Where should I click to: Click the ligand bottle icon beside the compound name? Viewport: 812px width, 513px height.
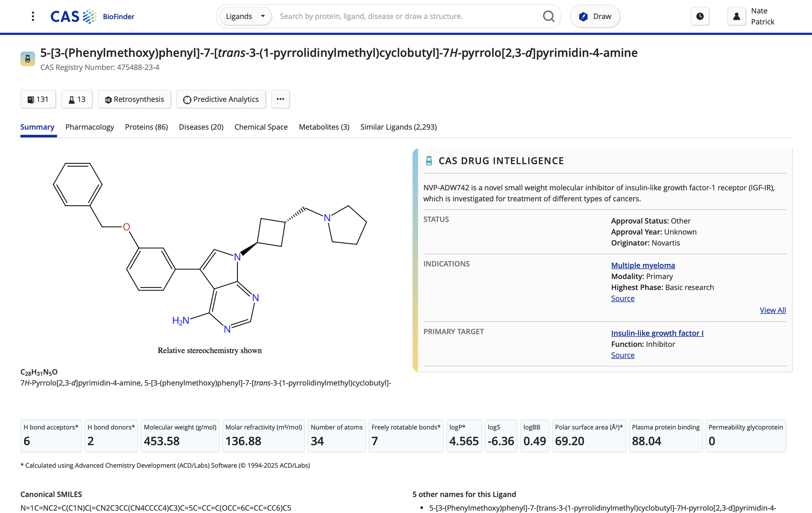(x=27, y=58)
